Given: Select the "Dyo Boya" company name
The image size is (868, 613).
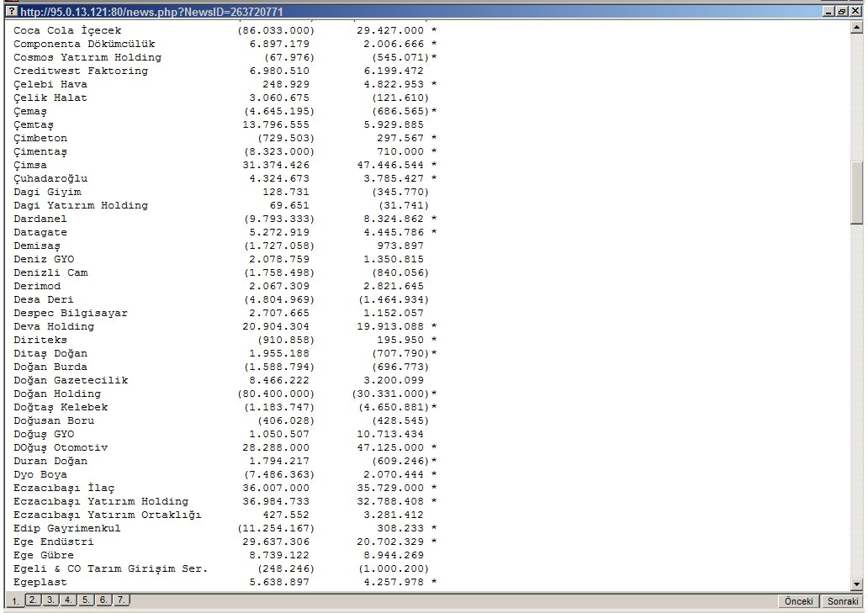Looking at the screenshot, I should click(40, 475).
